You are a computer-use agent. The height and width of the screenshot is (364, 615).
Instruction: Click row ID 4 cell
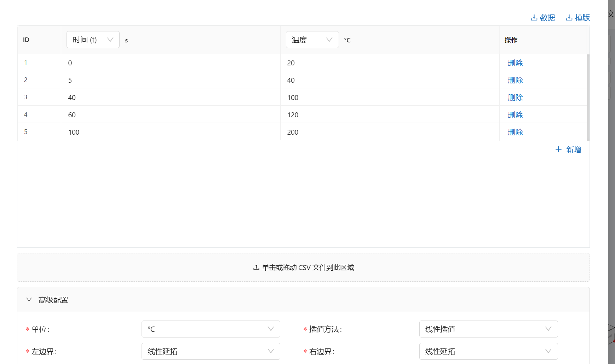(39, 115)
